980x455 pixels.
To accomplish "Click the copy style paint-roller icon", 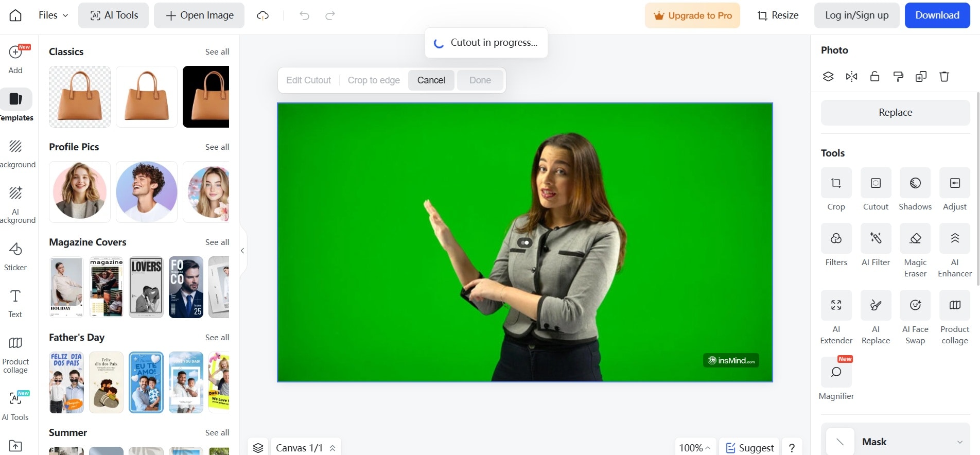I will click(x=898, y=77).
